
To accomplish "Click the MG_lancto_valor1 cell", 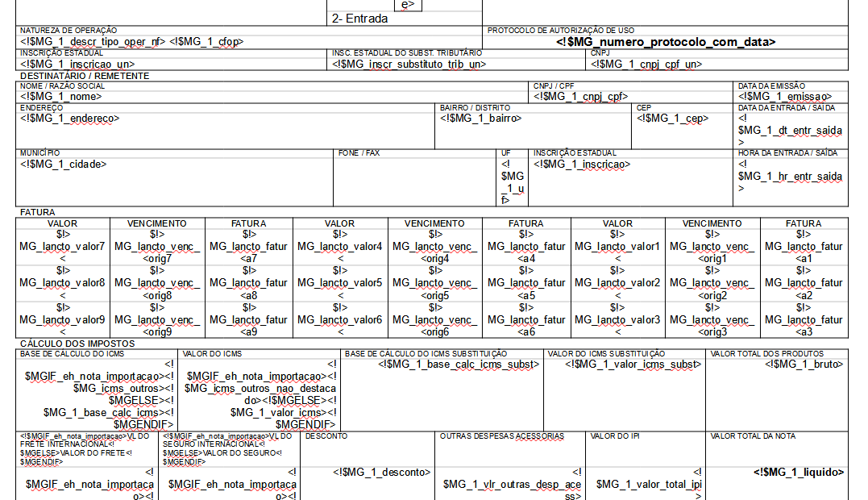I will tap(617, 247).
